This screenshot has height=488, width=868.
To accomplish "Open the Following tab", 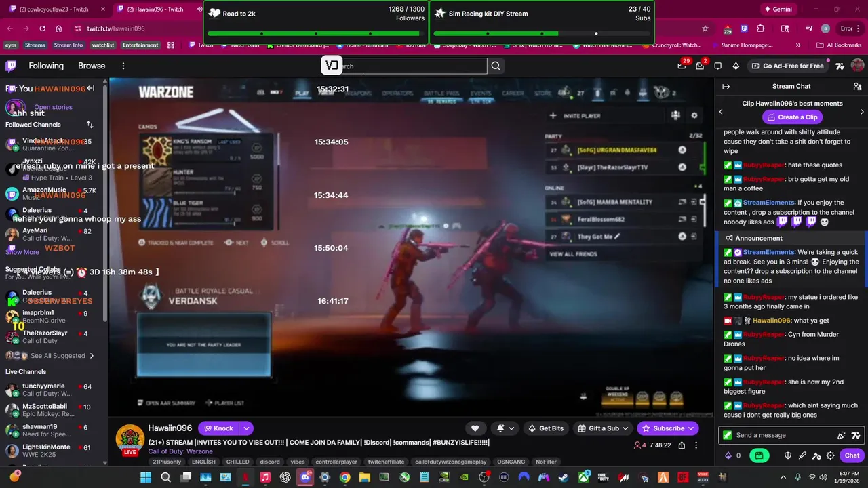I will click(x=46, y=66).
